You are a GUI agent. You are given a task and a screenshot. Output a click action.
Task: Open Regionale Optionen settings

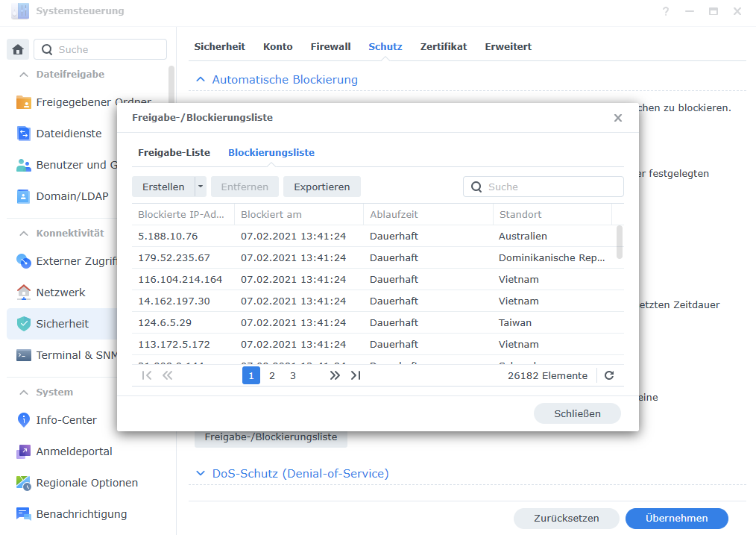(x=86, y=483)
